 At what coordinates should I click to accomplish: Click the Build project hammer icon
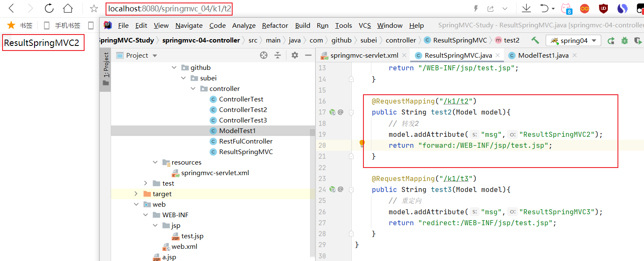(535, 40)
